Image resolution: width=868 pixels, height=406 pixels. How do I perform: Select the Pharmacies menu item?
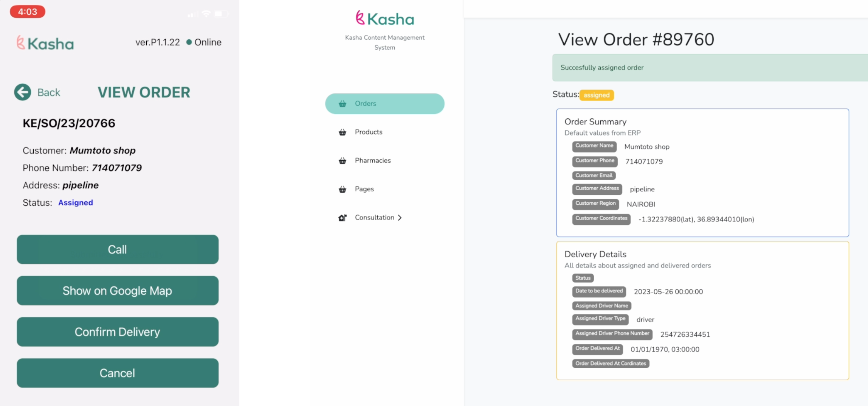[372, 160]
